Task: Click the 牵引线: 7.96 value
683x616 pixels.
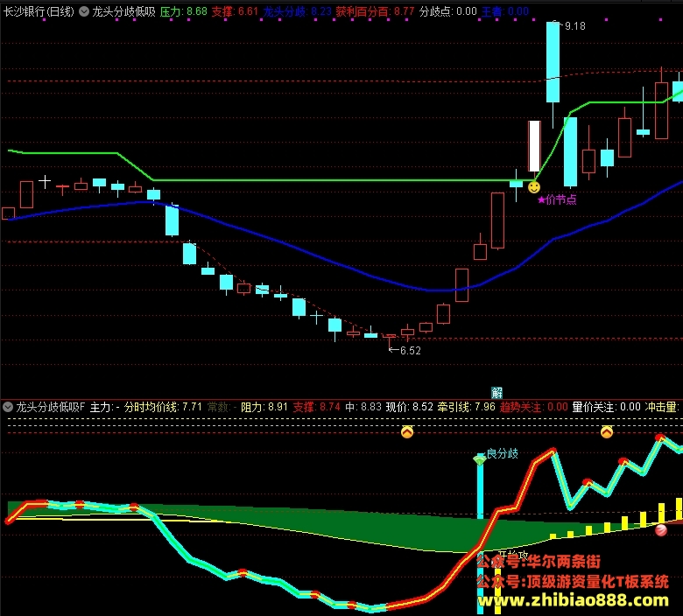Action: coord(466,408)
